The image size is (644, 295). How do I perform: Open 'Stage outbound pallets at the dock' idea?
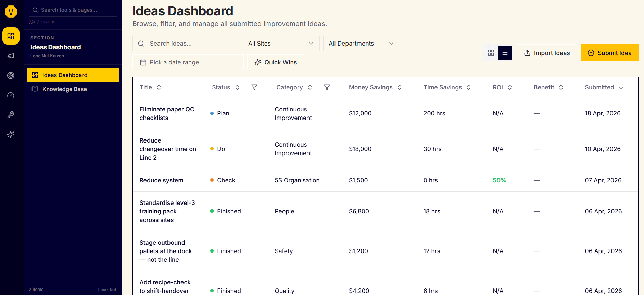point(166,251)
